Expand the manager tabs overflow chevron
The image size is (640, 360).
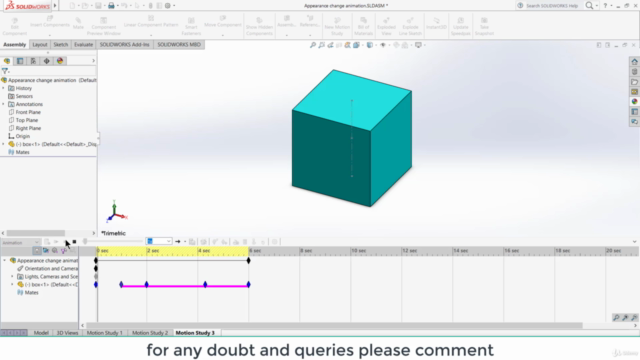(93, 61)
